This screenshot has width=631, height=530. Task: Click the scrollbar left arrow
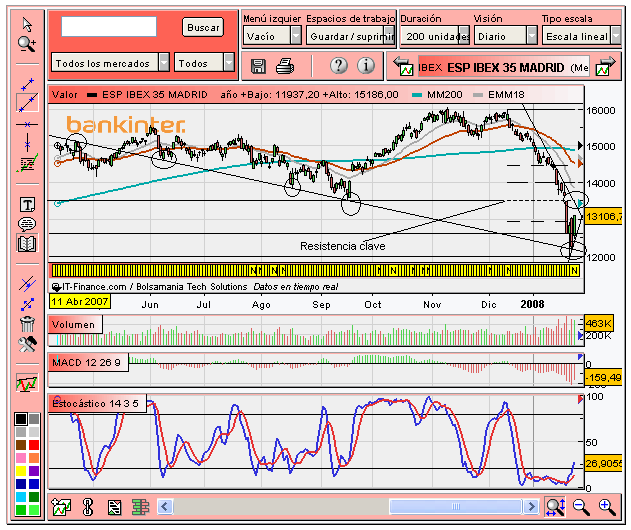[x=165, y=506]
